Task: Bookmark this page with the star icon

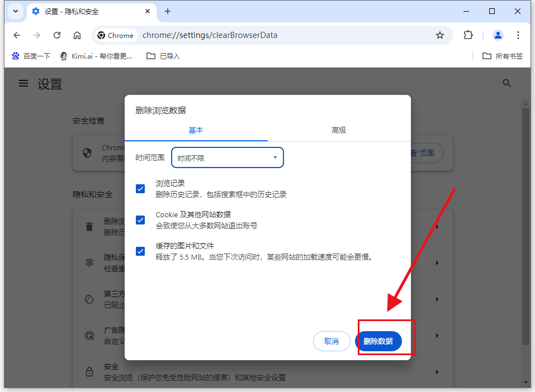Action: (x=440, y=35)
